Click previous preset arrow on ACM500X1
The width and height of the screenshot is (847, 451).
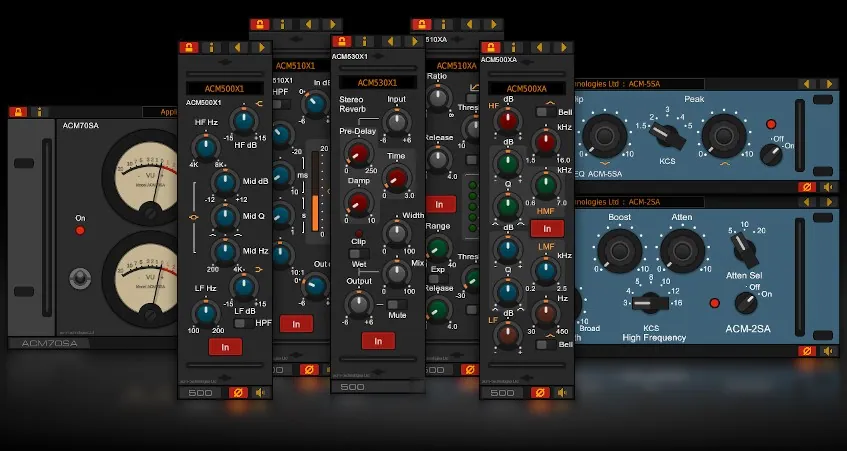click(x=239, y=47)
